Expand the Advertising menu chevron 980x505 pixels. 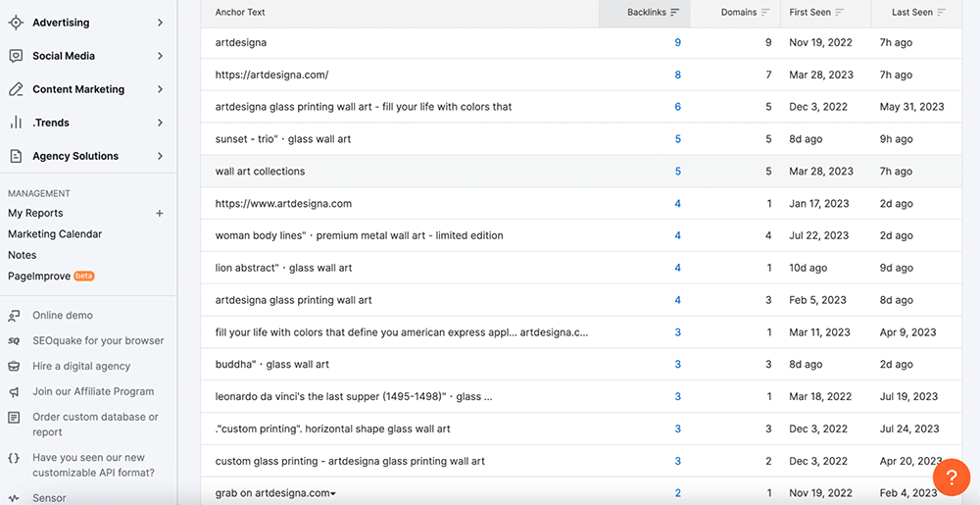[160, 23]
